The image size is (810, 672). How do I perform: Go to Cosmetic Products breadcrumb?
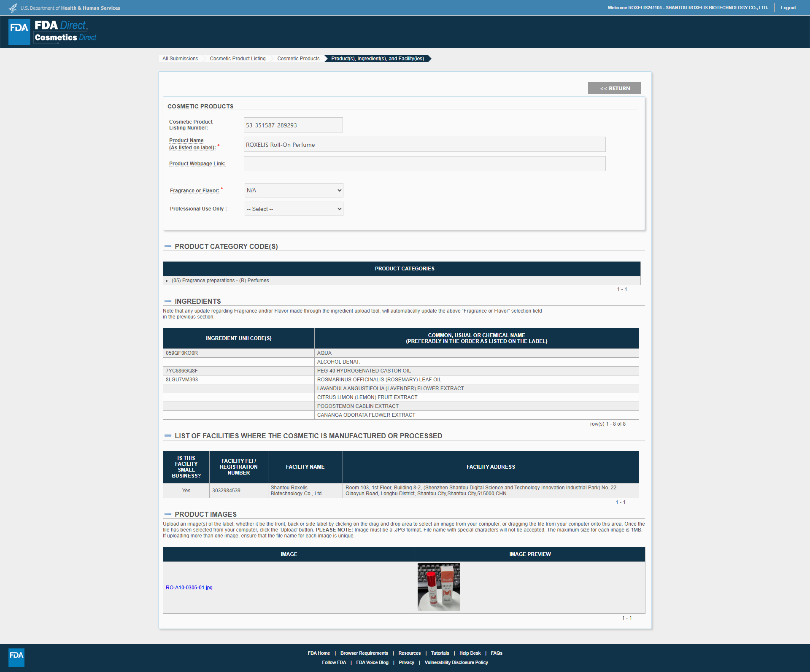click(298, 59)
